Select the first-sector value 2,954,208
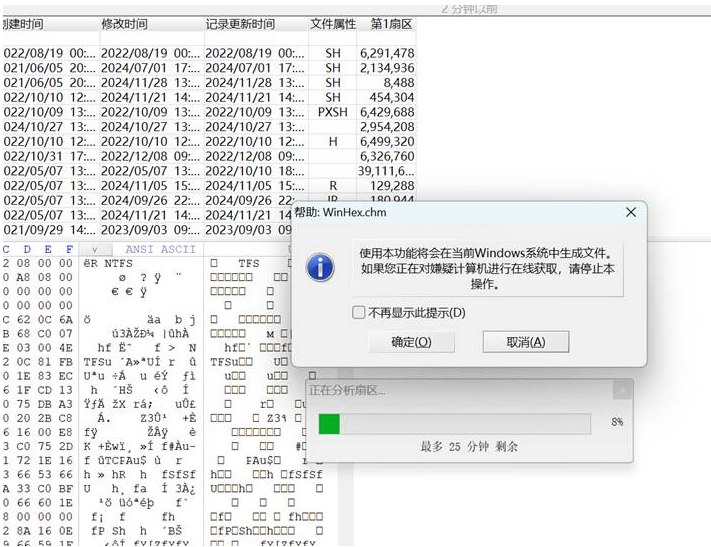 [387, 127]
